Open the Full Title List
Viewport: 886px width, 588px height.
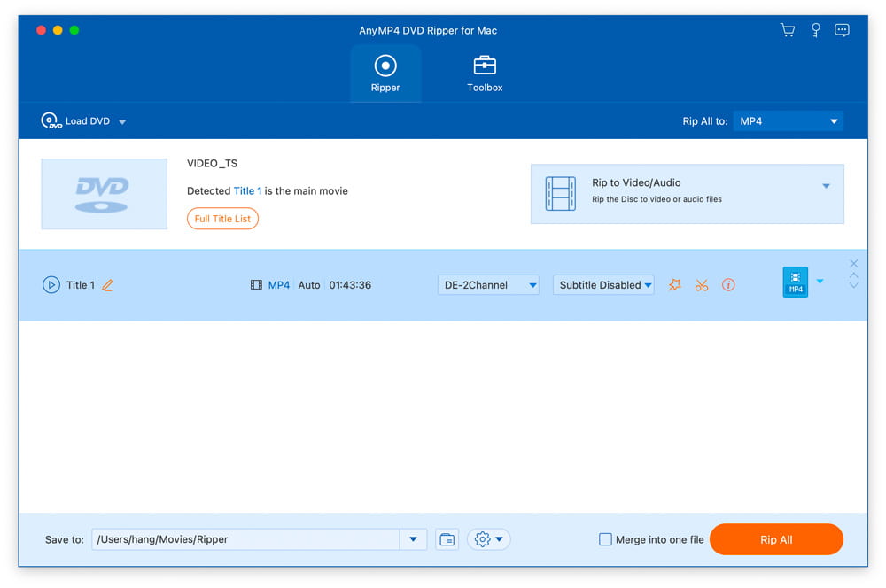tap(222, 219)
